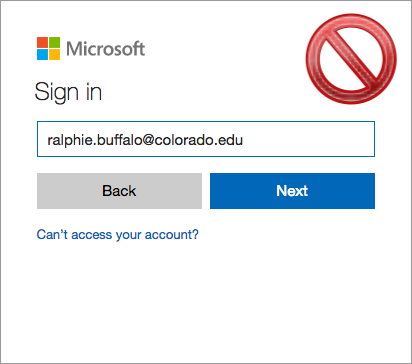Click the yellow square of Microsoft logo
Screen dimensions: 412x364
pos(55,55)
